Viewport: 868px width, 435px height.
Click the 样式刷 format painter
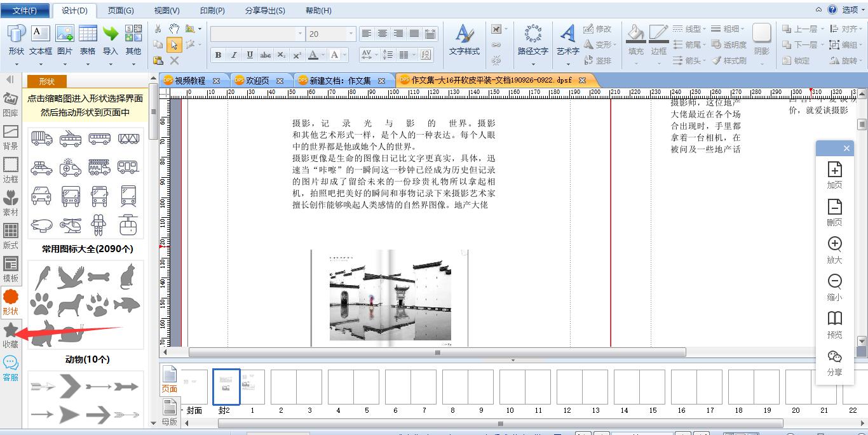(729, 61)
